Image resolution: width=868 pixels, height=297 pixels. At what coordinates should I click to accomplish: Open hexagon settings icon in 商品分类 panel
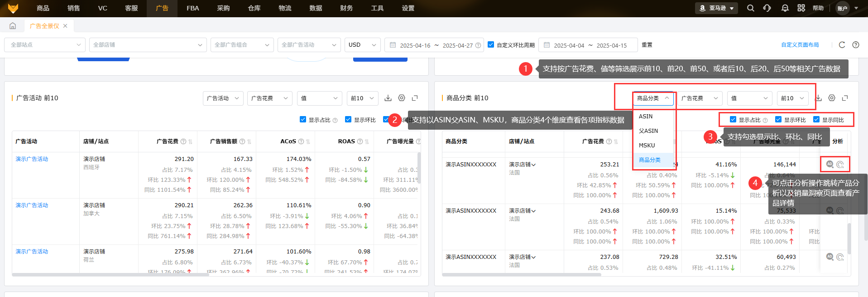click(832, 98)
